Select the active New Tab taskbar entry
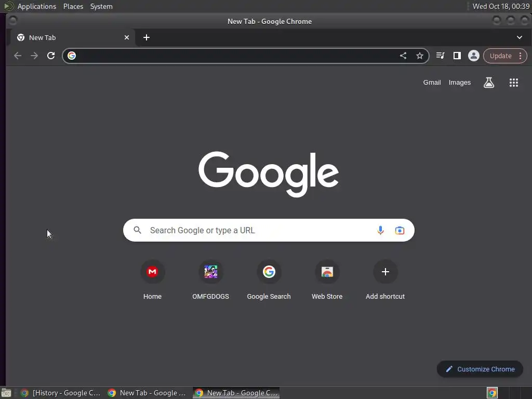Screen dimensions: 532x399 coord(236,393)
